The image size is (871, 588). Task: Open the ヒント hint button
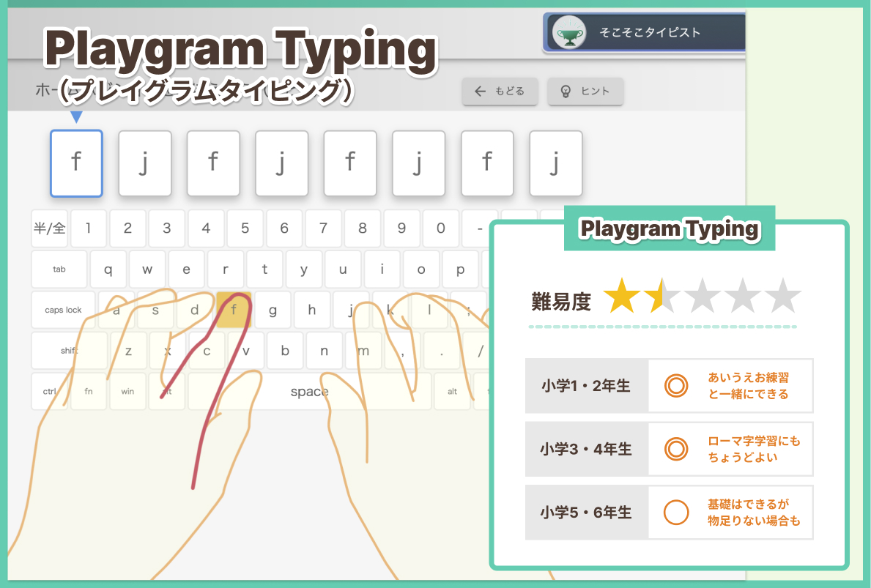tap(585, 92)
